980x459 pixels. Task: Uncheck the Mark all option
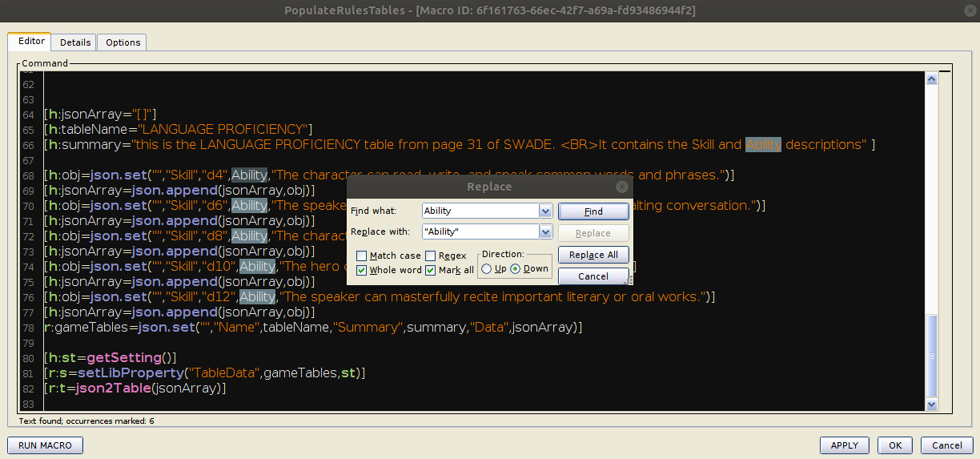[x=431, y=270]
